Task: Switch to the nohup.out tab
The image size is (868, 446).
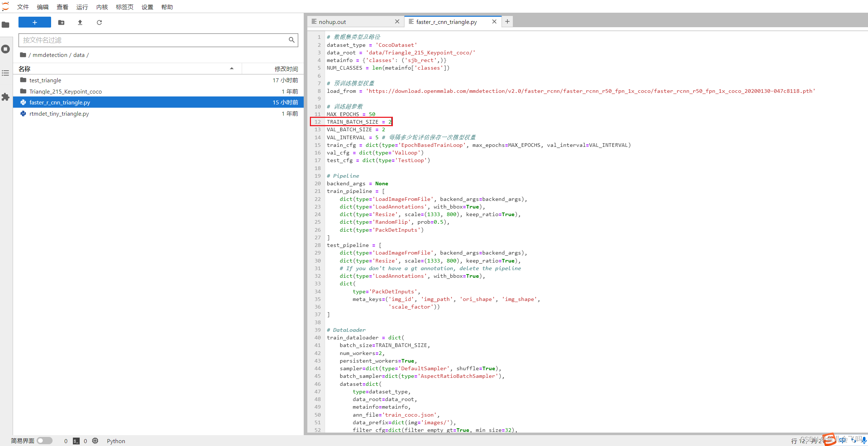Action: (x=332, y=22)
